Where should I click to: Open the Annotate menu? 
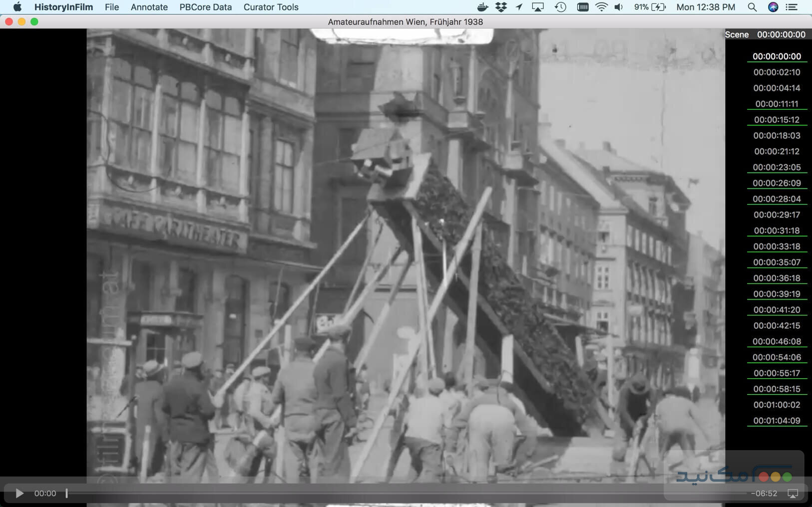tap(149, 7)
